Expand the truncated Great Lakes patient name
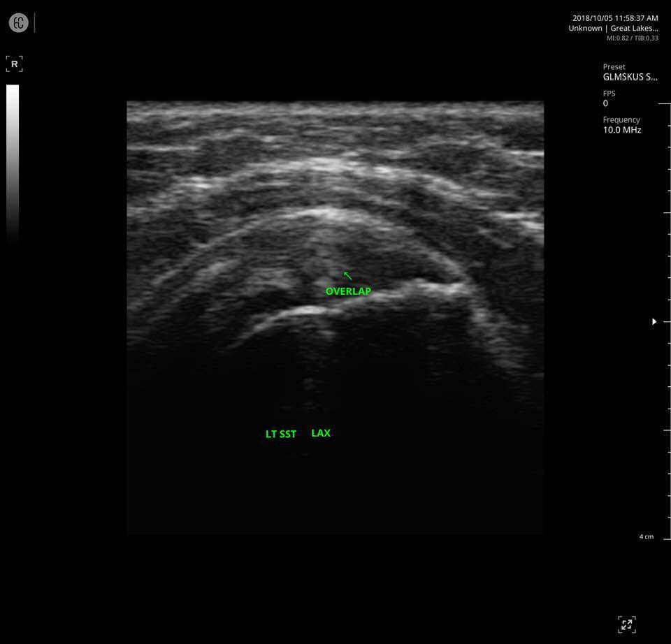Viewport: 671px width, 644px height. [635, 28]
